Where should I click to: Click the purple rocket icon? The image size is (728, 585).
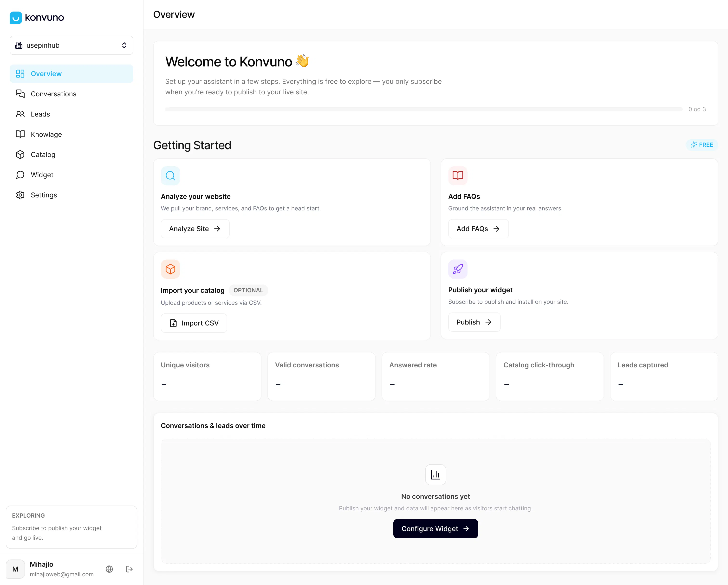click(458, 269)
